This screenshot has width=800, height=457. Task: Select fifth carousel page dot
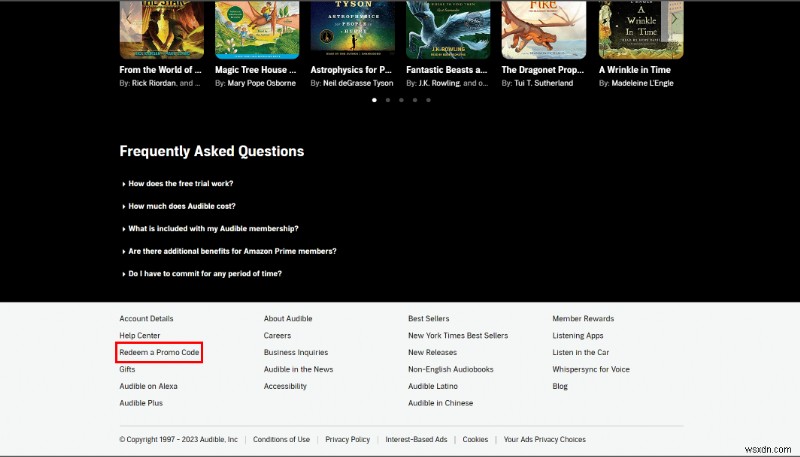pyautogui.click(x=429, y=100)
